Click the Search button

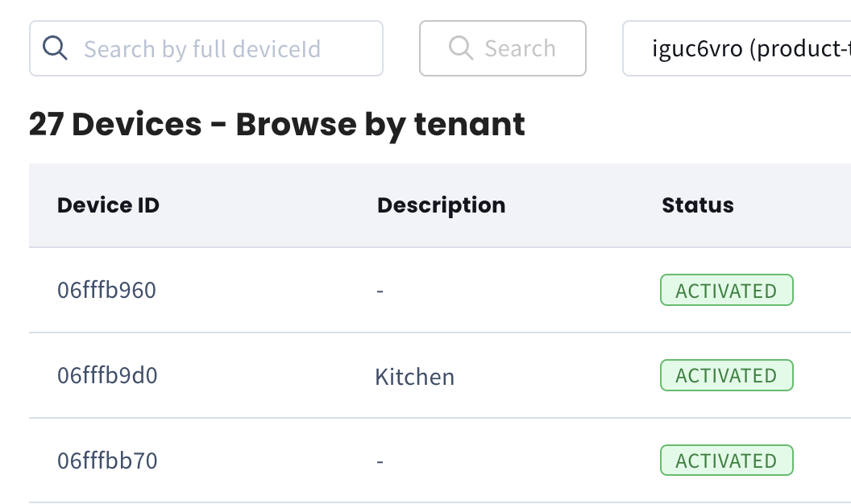(x=503, y=48)
